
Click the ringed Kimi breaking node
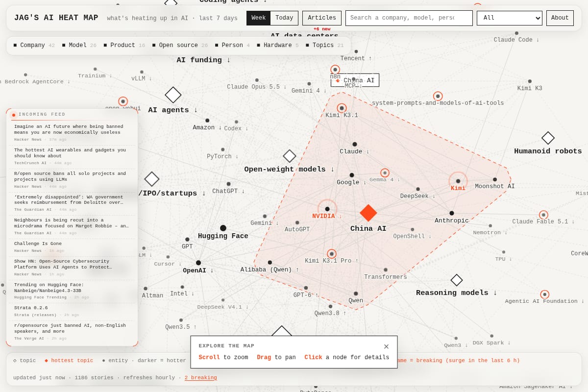[x=458, y=181]
